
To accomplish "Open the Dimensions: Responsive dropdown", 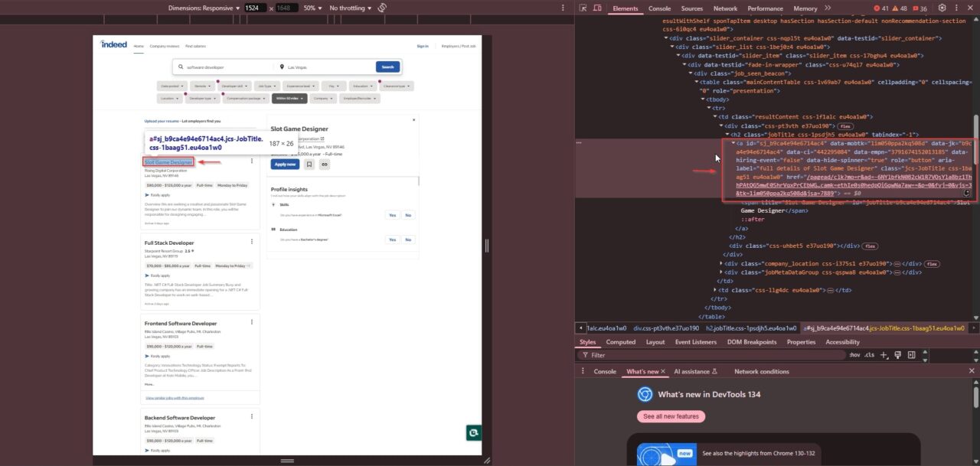I will 204,8.
